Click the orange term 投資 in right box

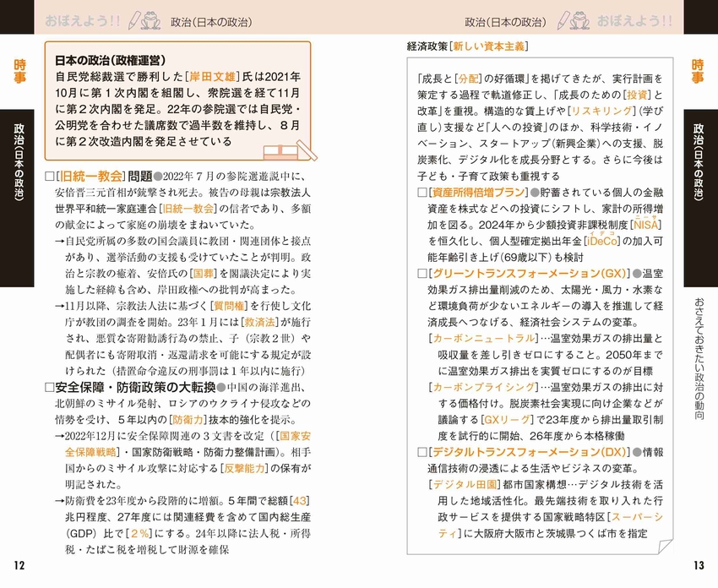click(637, 95)
